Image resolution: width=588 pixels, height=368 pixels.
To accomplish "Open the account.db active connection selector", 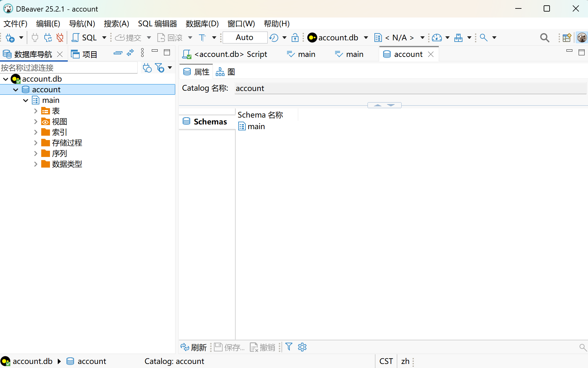I will coord(338,38).
